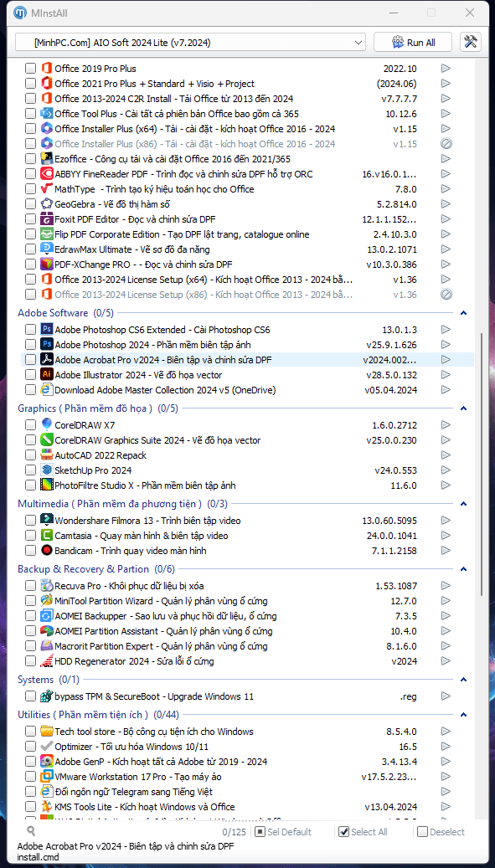Click the tools settings icon beside Run All

tap(470, 42)
